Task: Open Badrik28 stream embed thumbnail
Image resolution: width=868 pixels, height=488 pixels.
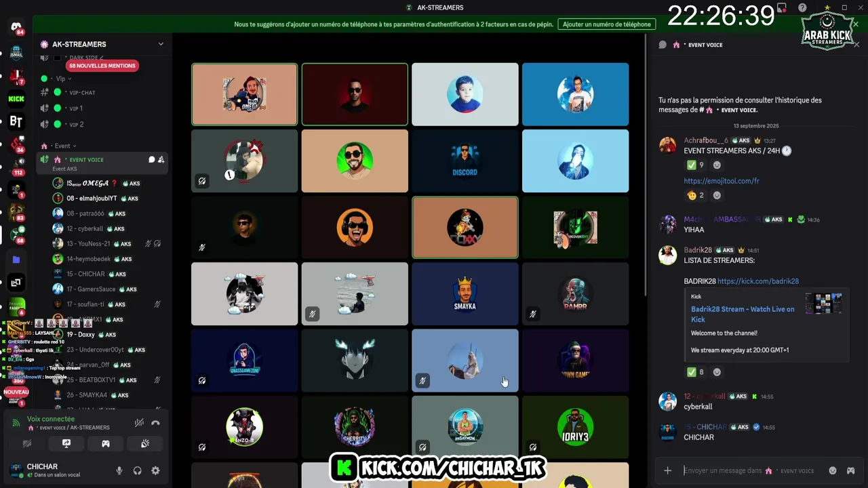Action: [x=823, y=303]
